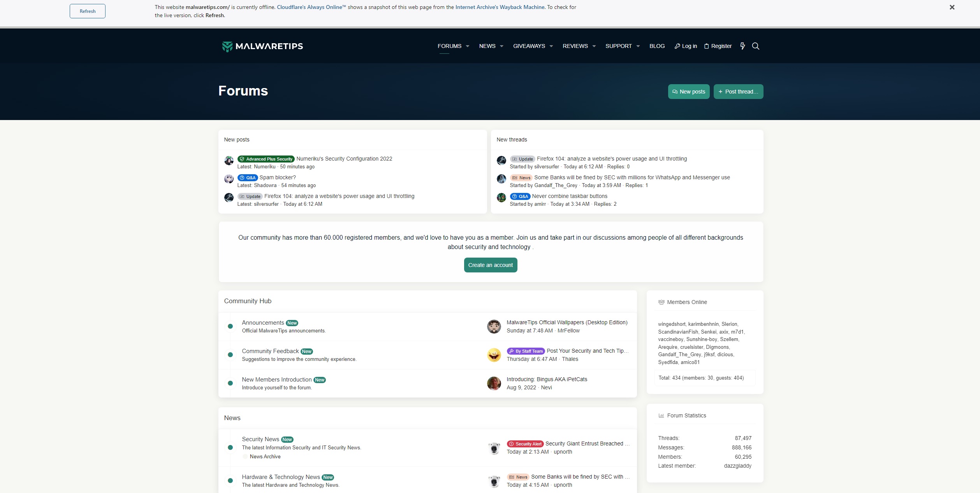
Task: Open the Blog menu item
Action: coord(657,46)
